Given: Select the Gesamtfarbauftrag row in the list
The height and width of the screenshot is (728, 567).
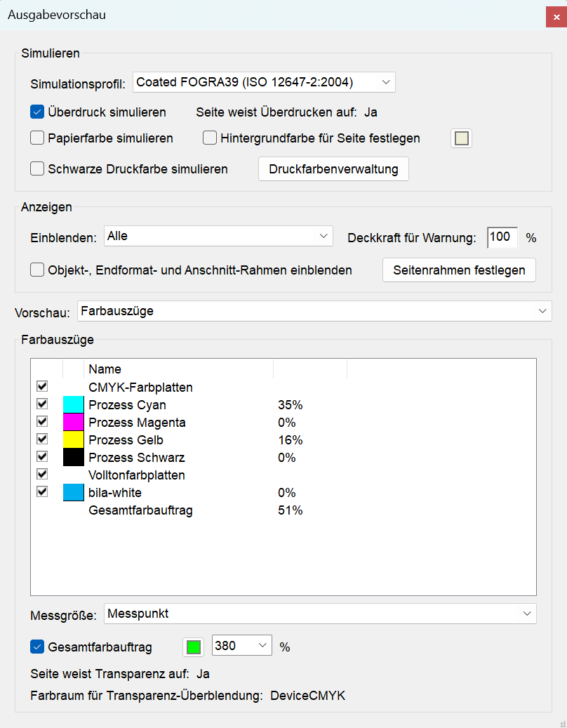Looking at the screenshot, I should point(140,510).
